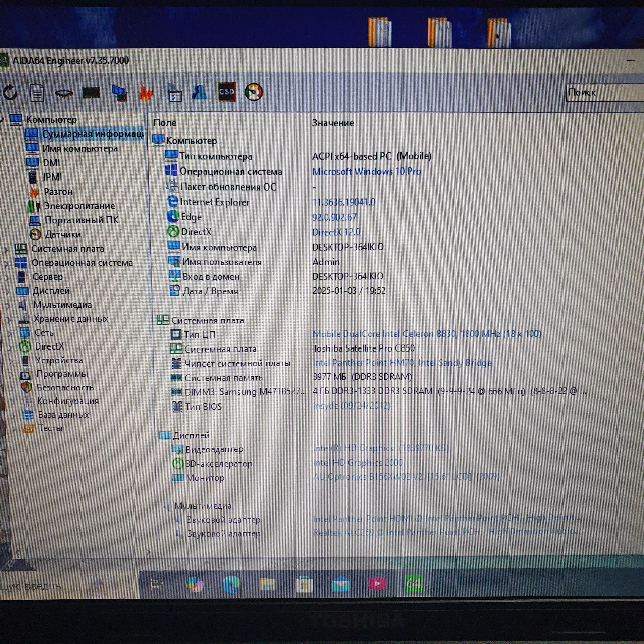The height and width of the screenshot is (644, 644).
Task: Open Электропитание tree item
Action: pyautogui.click(x=72, y=206)
